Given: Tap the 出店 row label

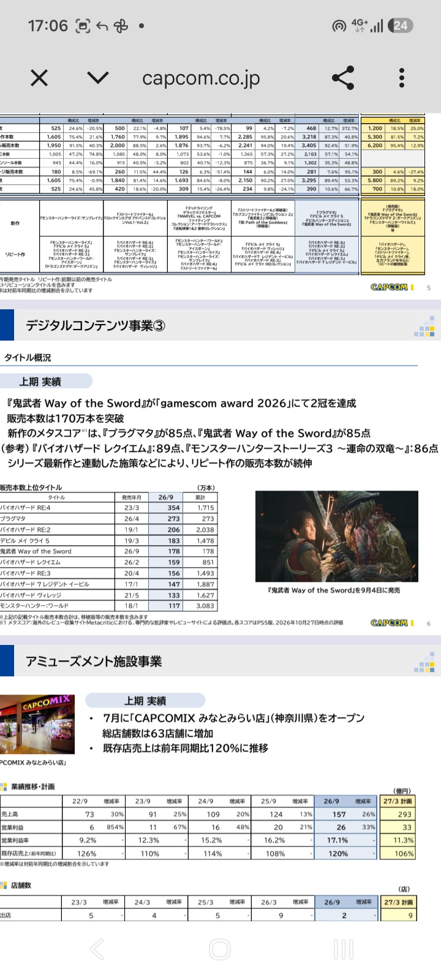Looking at the screenshot, I should (6, 915).
